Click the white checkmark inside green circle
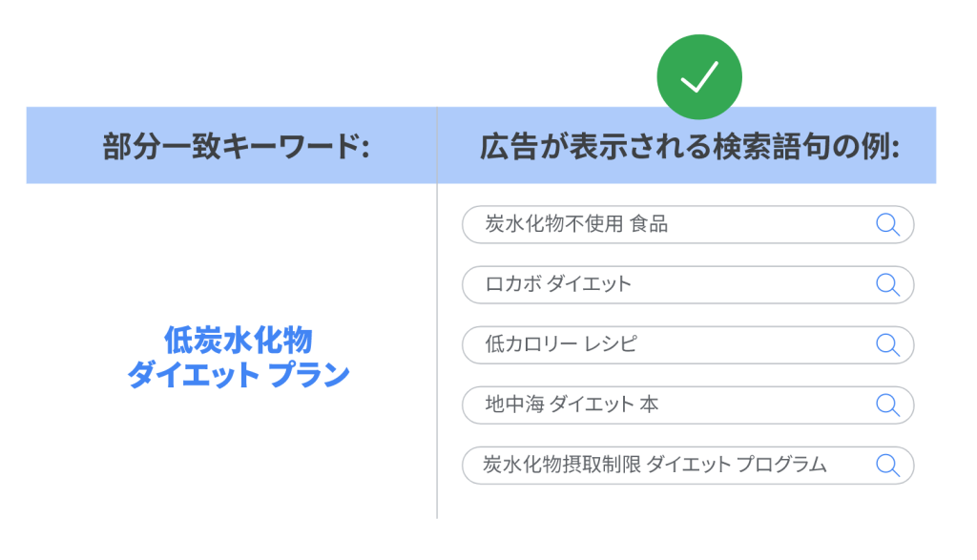977x560 pixels. tap(699, 76)
